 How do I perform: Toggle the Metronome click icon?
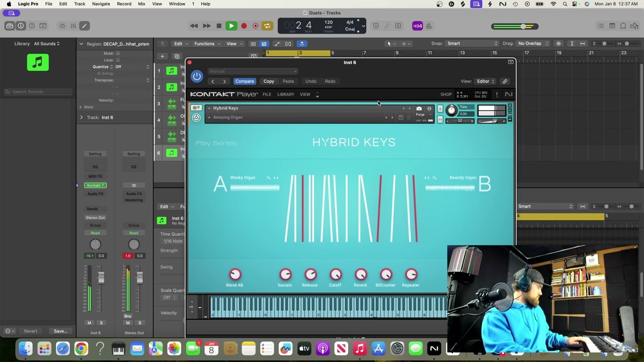pos(428,26)
